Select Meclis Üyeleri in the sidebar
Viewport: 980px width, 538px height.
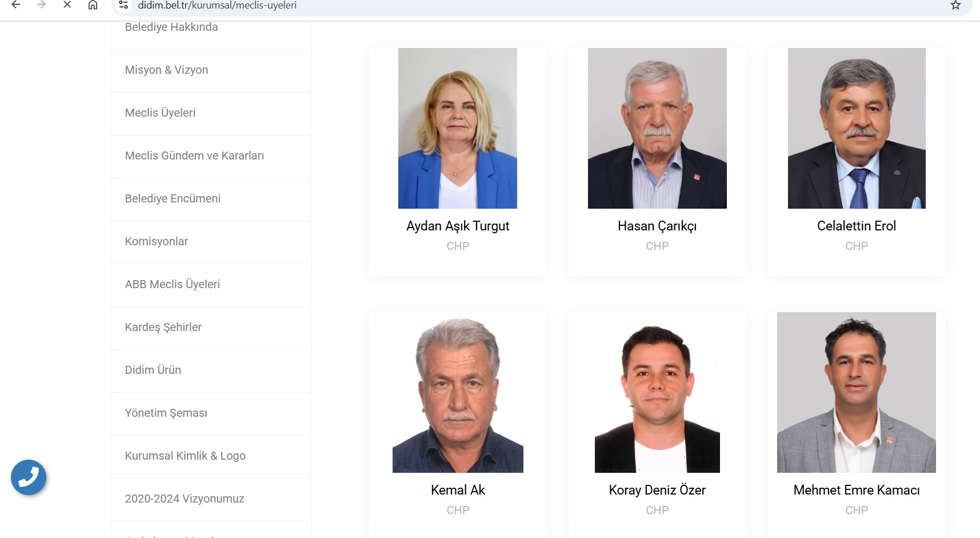coord(160,113)
